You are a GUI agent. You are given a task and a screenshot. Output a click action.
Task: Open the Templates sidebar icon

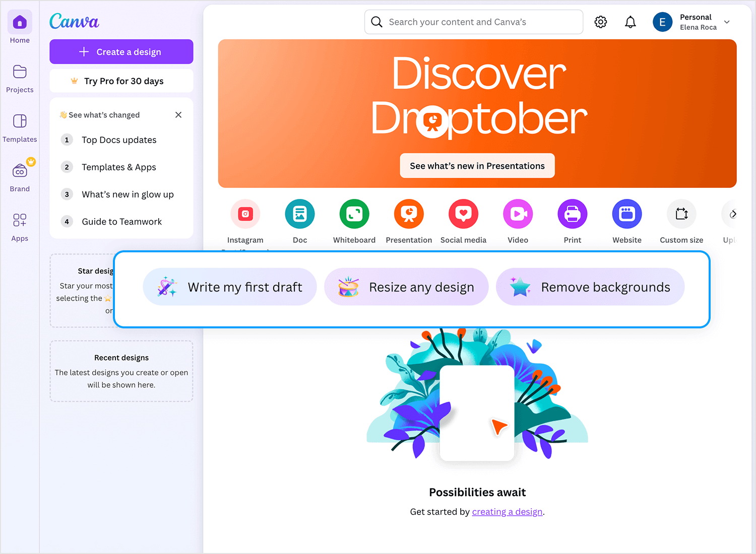coord(20,121)
